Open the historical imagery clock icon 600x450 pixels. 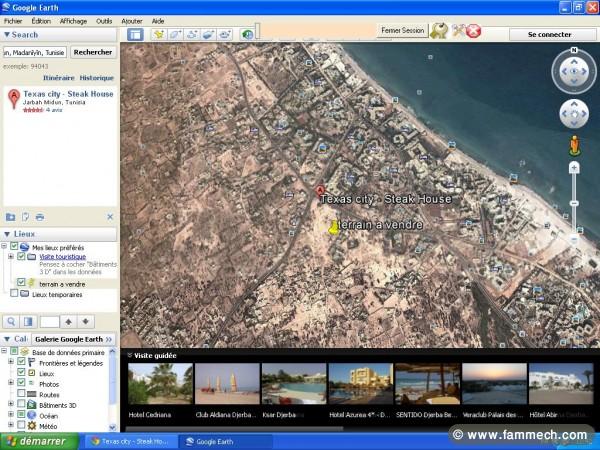pyautogui.click(x=247, y=34)
